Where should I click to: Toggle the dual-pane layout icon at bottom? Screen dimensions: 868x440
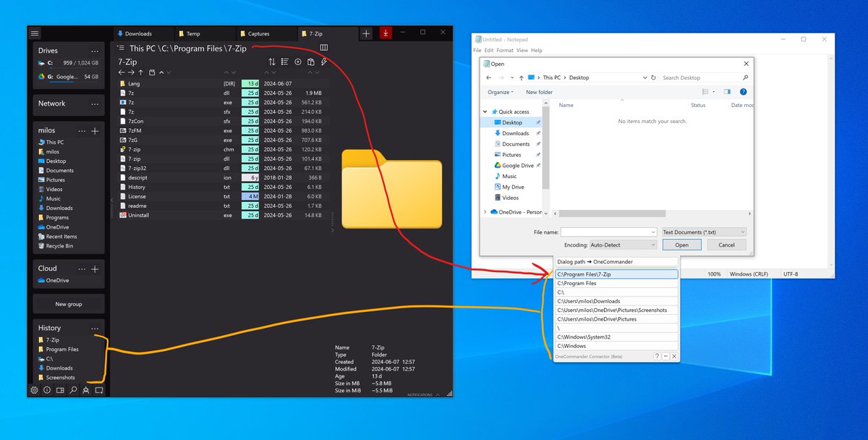coord(60,390)
